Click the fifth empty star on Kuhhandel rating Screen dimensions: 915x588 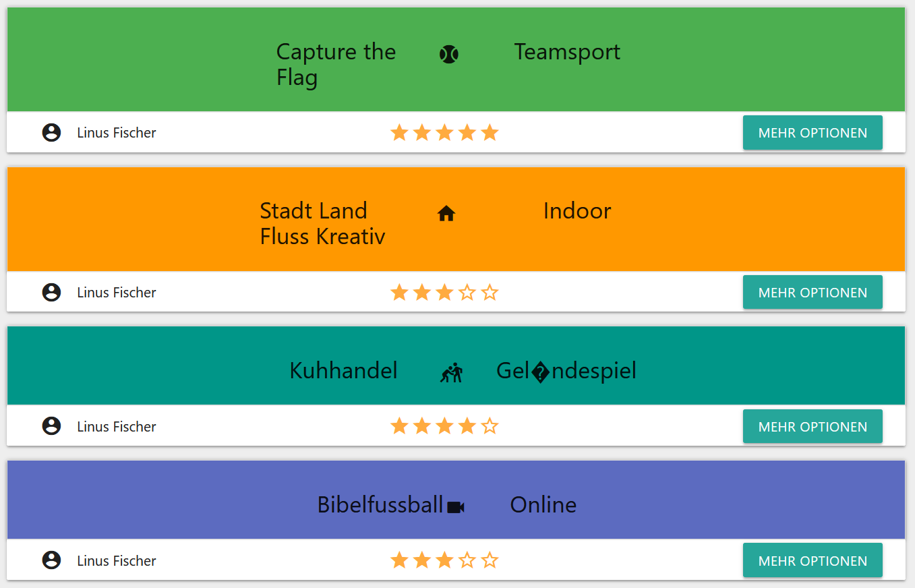pos(490,426)
